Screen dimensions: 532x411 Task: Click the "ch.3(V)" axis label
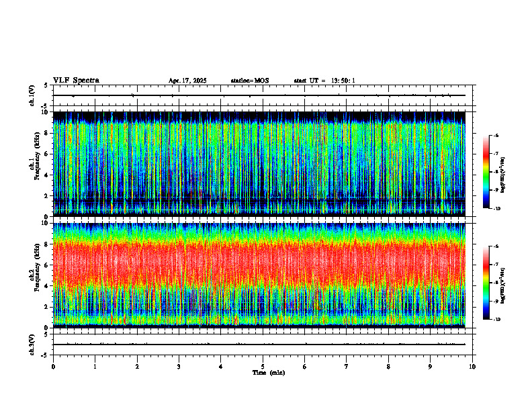(x=32, y=345)
